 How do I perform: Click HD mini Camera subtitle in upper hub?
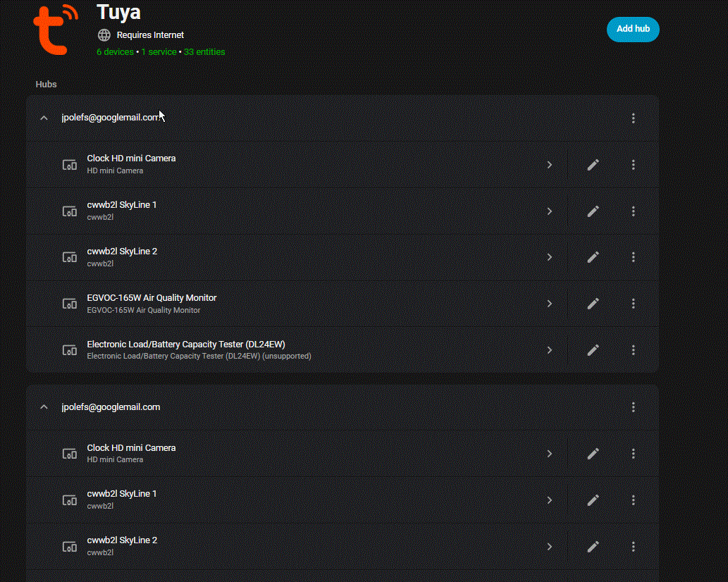click(x=115, y=171)
